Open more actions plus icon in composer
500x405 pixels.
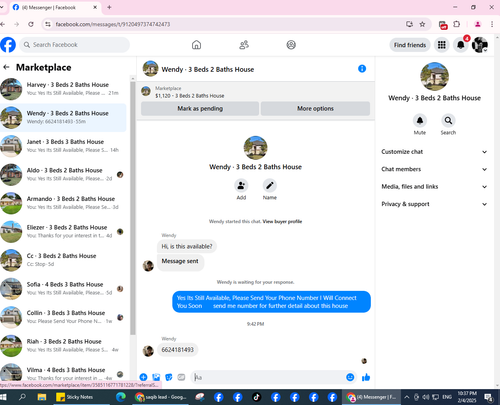click(143, 377)
